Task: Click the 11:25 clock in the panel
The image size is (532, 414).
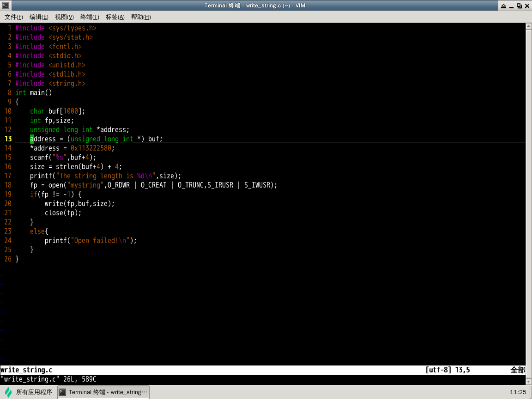Action: (518, 392)
